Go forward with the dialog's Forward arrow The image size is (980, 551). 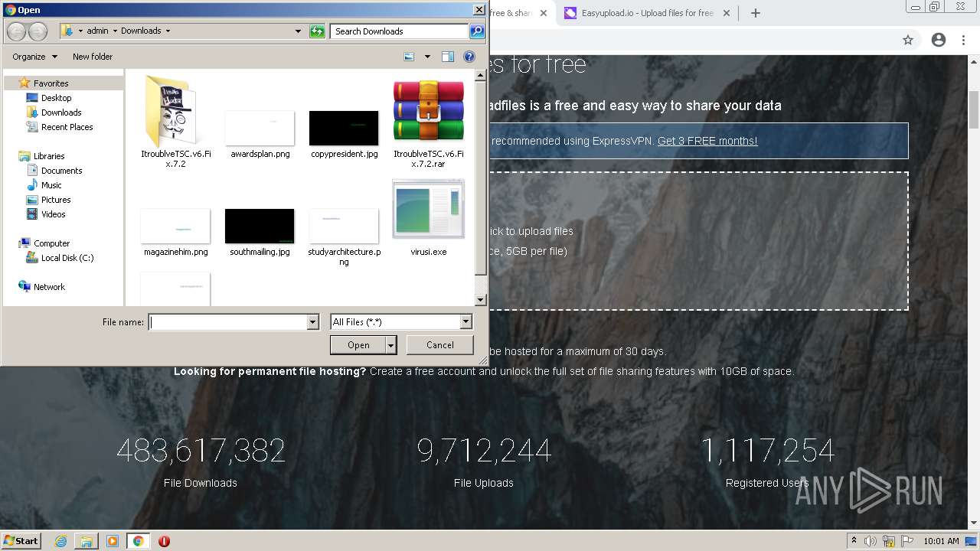coord(38,31)
